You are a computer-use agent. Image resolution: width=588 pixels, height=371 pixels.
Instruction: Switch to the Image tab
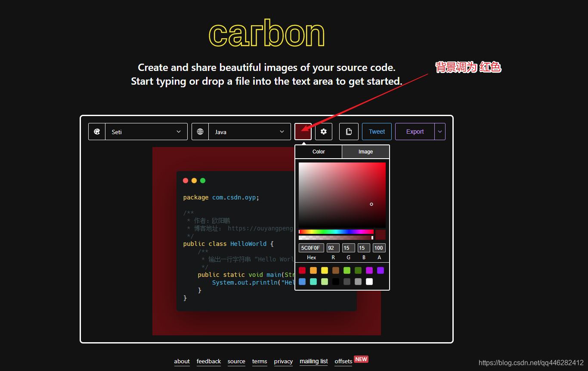(365, 152)
